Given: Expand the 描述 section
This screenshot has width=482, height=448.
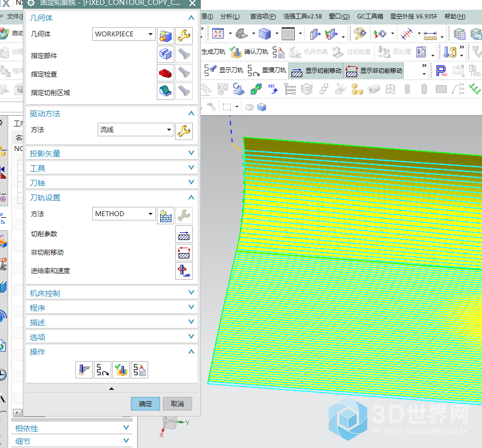Looking at the screenshot, I should pos(191,322).
